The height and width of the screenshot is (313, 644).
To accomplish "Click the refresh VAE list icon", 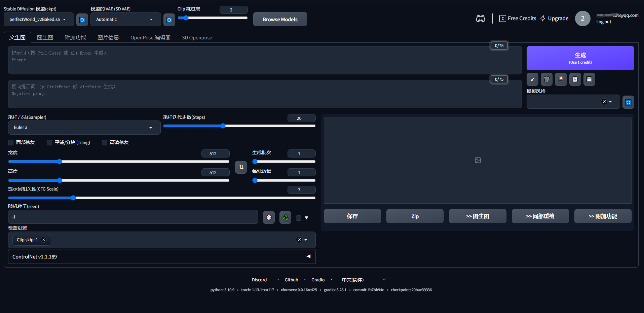I will pos(169,20).
